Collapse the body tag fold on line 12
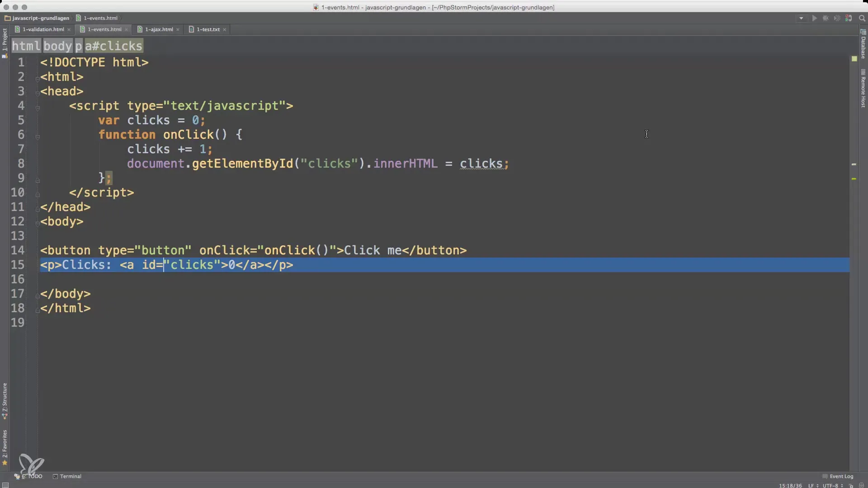Screen dimensions: 868x488 pyautogui.click(x=38, y=223)
